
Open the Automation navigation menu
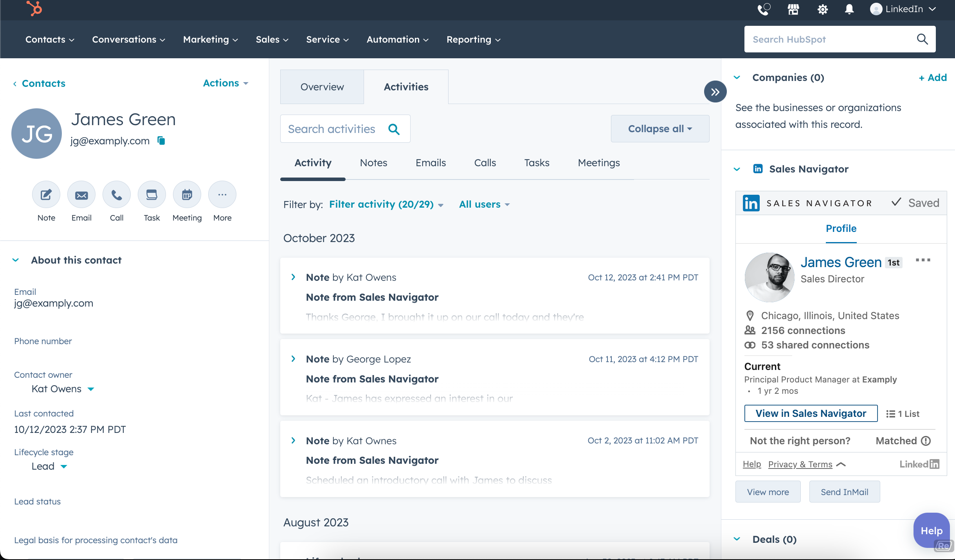point(398,39)
